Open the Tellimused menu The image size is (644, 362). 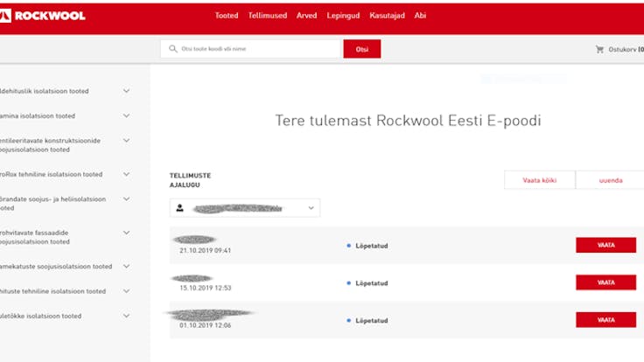click(268, 16)
